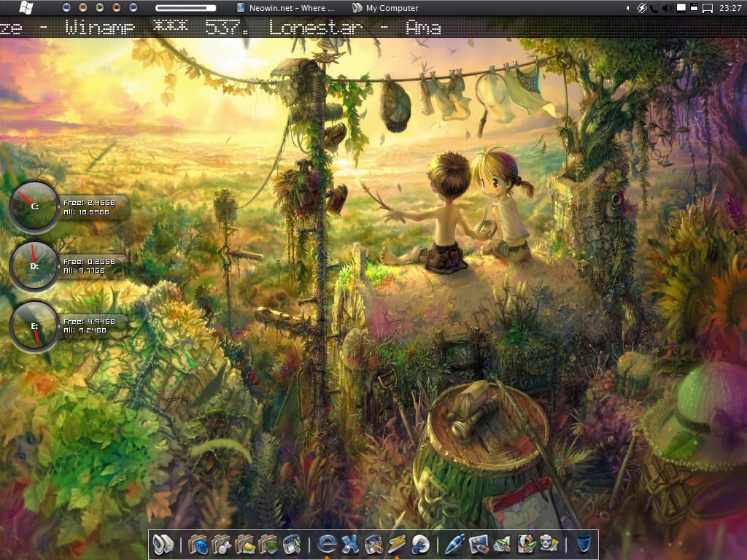Screen dimensions: 747x560
Task: Click the Winamp track progress bar
Action: click(185, 8)
